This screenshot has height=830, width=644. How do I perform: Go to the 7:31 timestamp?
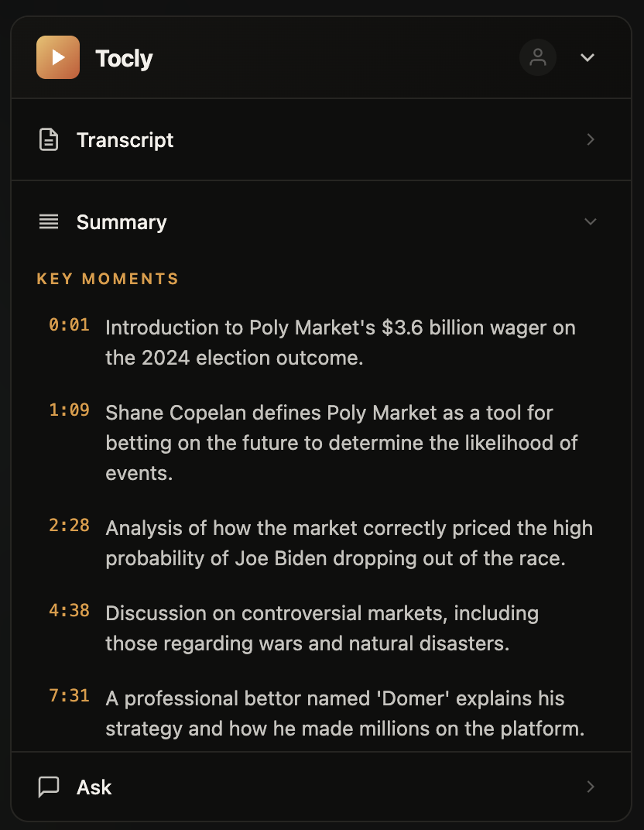[69, 696]
